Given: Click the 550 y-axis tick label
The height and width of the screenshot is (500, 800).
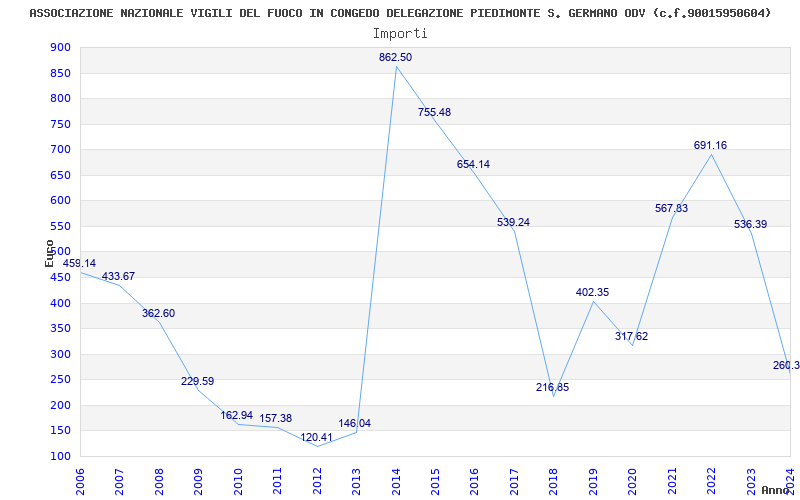Looking at the screenshot, I should click(60, 226).
